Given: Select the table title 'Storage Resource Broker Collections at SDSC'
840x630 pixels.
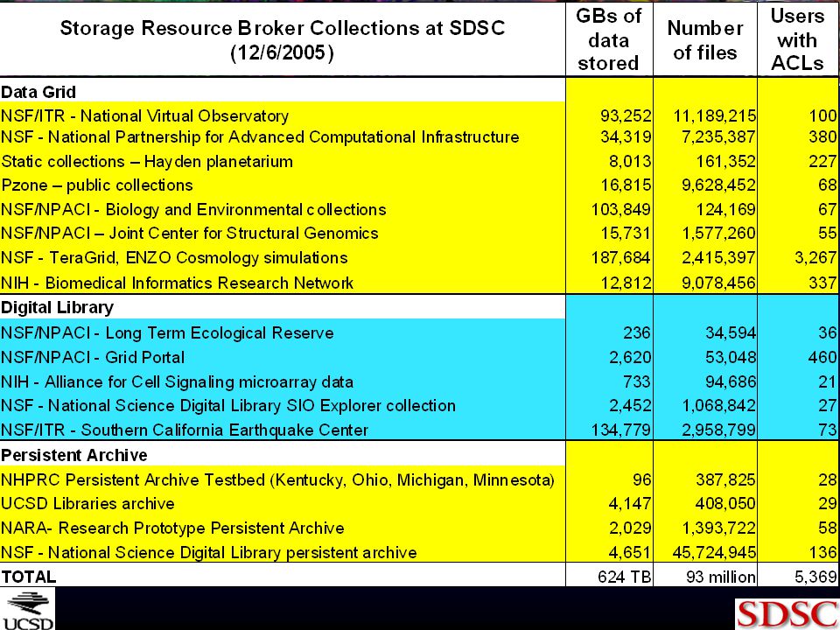Looking at the screenshot, I should coord(283,28).
